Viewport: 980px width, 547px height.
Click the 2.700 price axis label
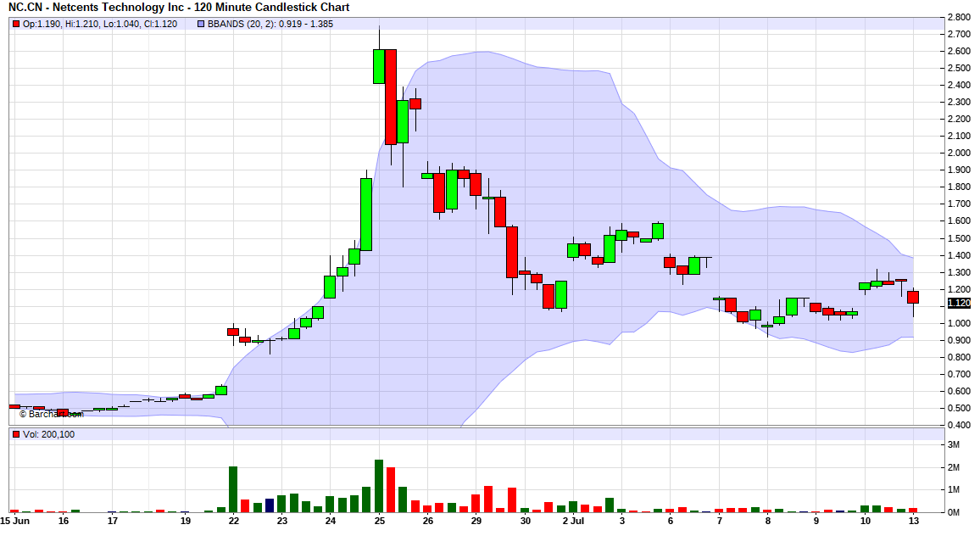pyautogui.click(x=959, y=34)
